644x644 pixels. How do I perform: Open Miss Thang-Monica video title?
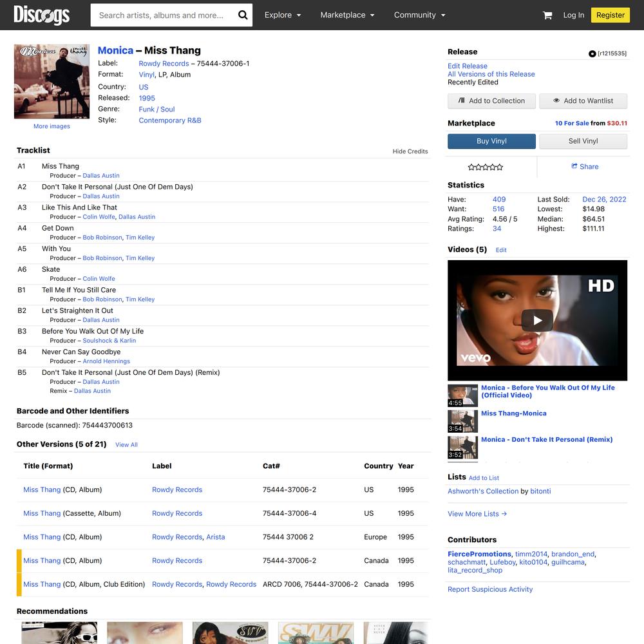click(x=514, y=413)
